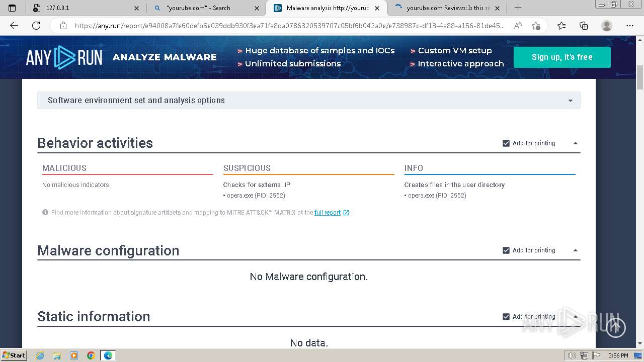The width and height of the screenshot is (644, 362).
Task: Select the Malware analysis tab
Action: [x=326, y=8]
